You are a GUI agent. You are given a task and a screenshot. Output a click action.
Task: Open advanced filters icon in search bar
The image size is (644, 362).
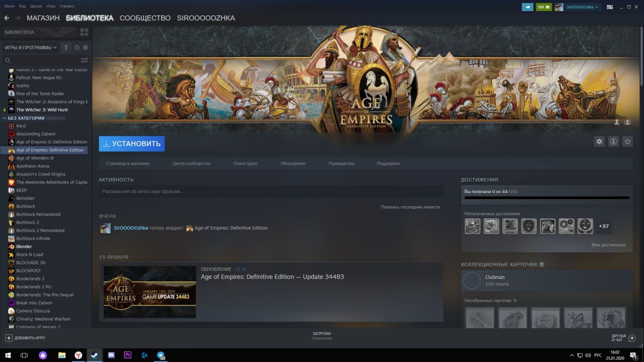[84, 60]
